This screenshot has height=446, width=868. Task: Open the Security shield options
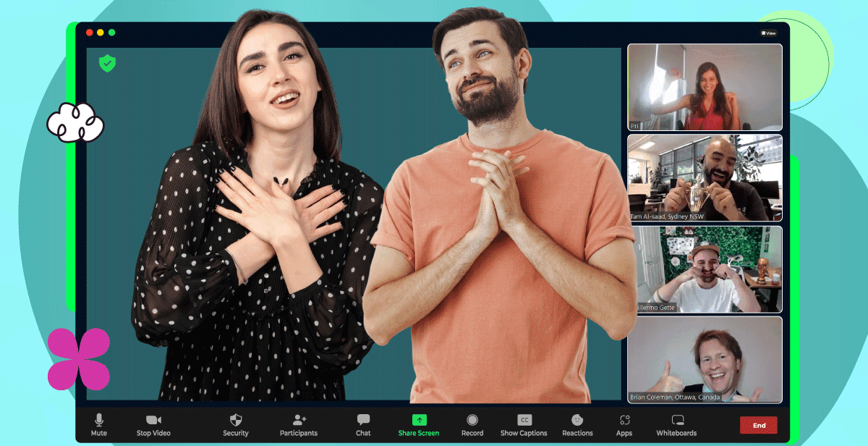point(236,425)
